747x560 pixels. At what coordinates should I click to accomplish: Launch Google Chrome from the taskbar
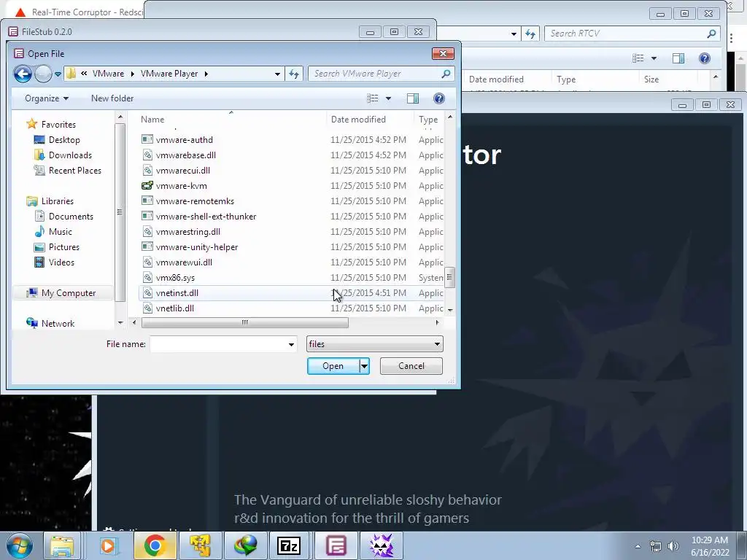pos(155,545)
